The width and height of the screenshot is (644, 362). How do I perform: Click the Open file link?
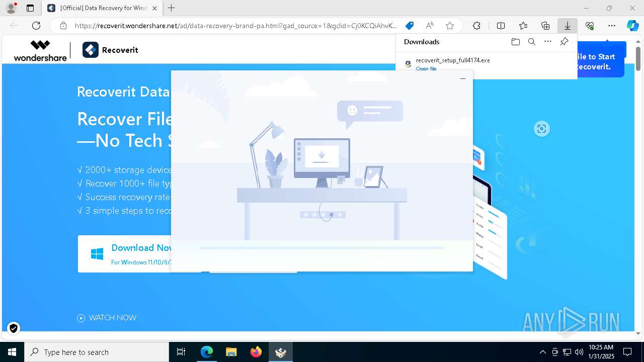click(426, 69)
